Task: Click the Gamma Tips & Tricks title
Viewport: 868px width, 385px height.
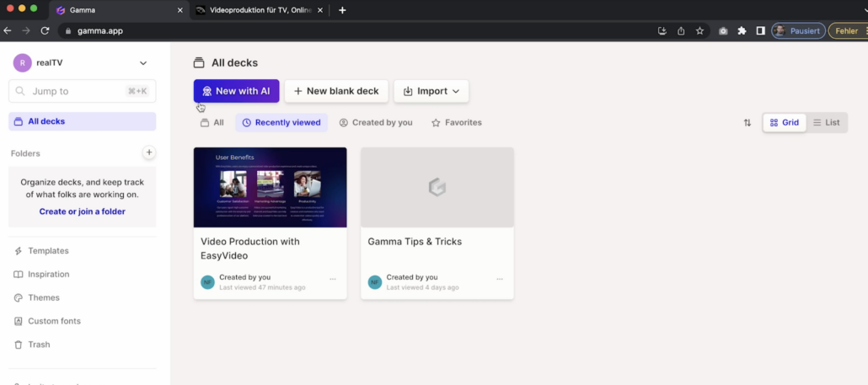Action: [415, 242]
